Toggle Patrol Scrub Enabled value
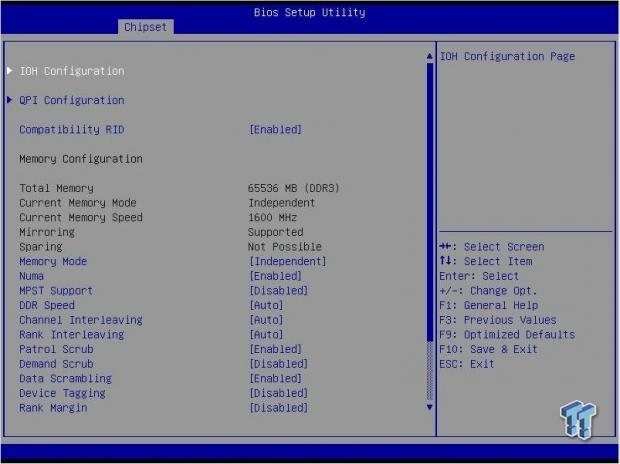 click(x=276, y=349)
